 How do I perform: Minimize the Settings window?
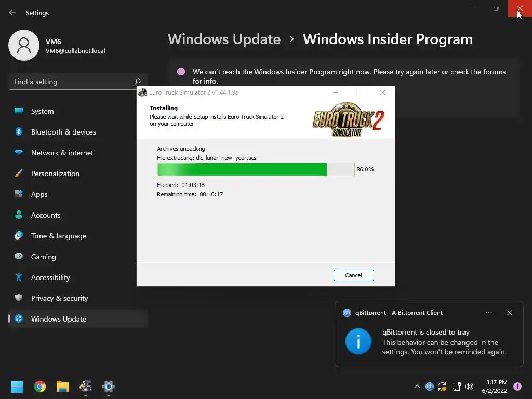click(x=472, y=8)
